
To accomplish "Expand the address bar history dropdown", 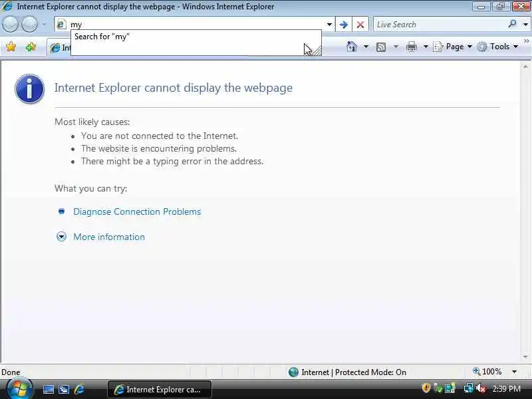I will tap(329, 25).
